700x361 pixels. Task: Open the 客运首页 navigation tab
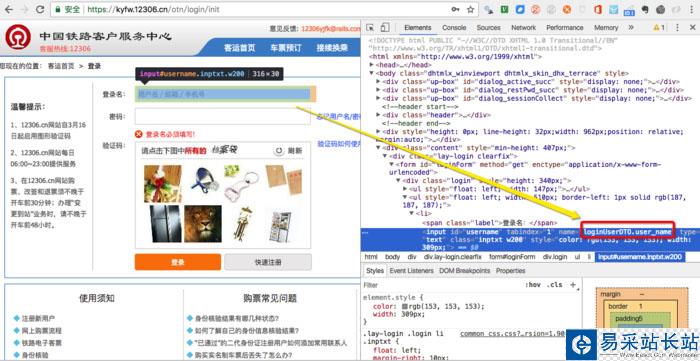[x=240, y=48]
